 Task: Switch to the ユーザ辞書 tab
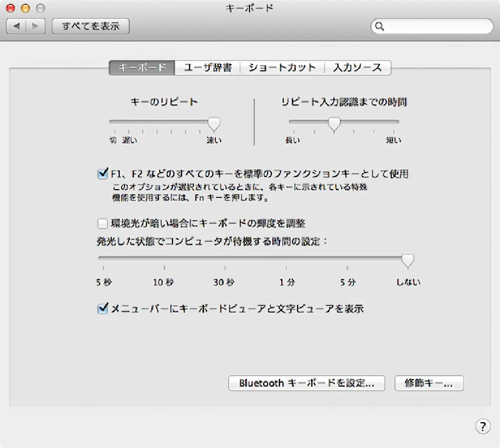pyautogui.click(x=208, y=68)
